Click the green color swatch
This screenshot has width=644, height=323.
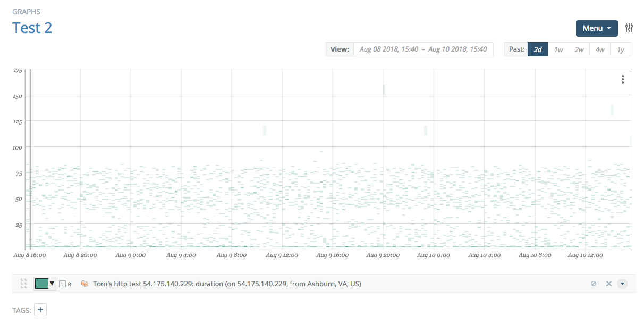tap(41, 284)
